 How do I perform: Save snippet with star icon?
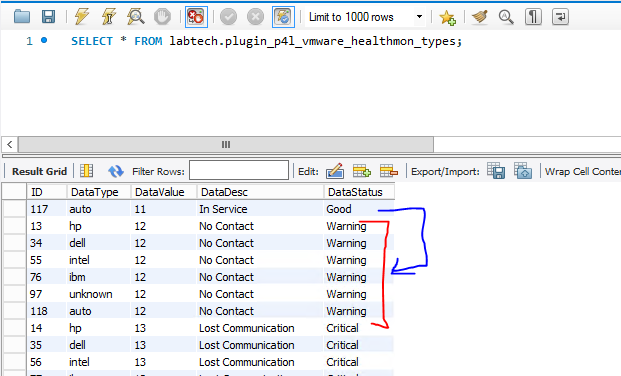448,17
